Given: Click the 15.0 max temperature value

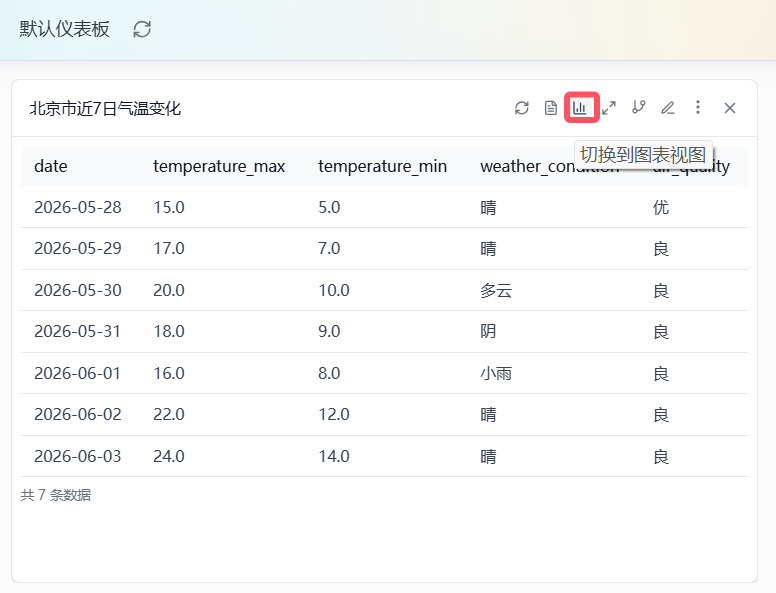Looking at the screenshot, I should pos(169,207).
